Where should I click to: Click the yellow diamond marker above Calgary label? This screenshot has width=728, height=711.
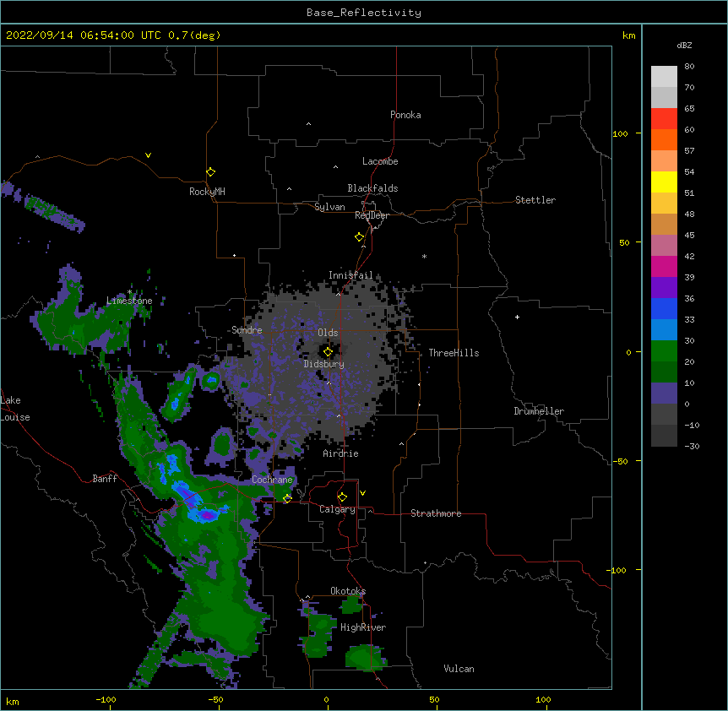342,497
